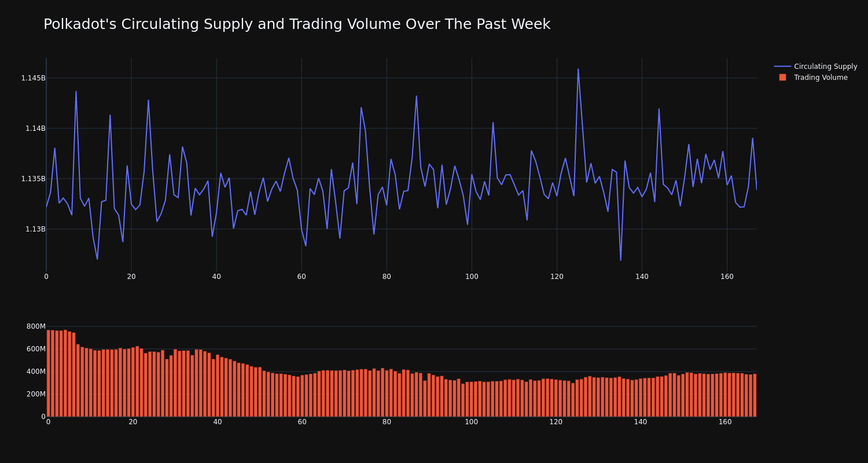Click the red Trading Volume legend swatch
The height and width of the screenshot is (463, 868).
click(782, 77)
